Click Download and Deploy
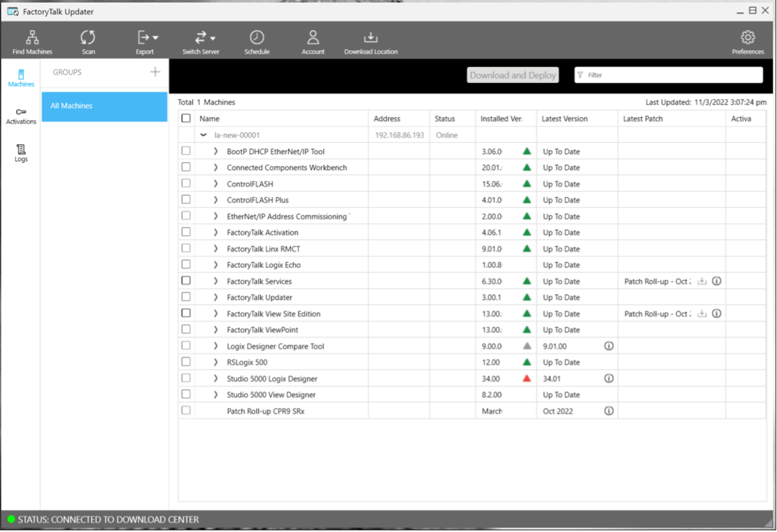Viewport: 777px width, 532px height. (x=512, y=75)
